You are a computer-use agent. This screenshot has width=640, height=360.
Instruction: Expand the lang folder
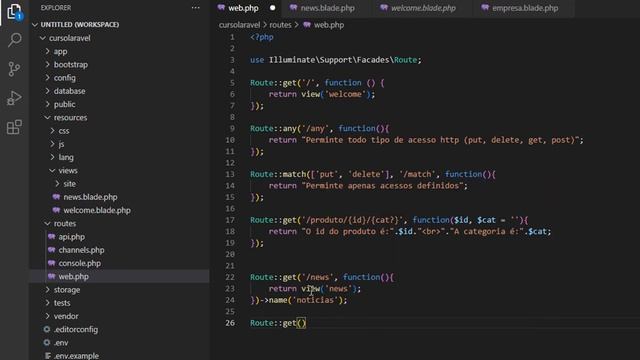pyautogui.click(x=52, y=157)
